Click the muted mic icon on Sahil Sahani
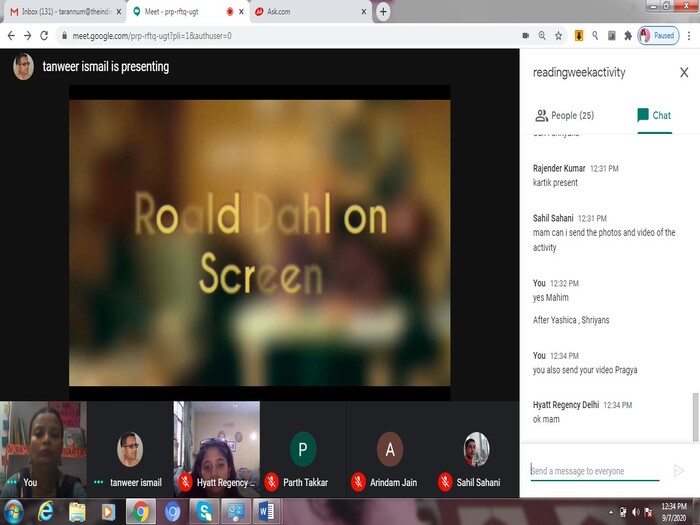Viewport: 700px width, 525px height. point(445,482)
